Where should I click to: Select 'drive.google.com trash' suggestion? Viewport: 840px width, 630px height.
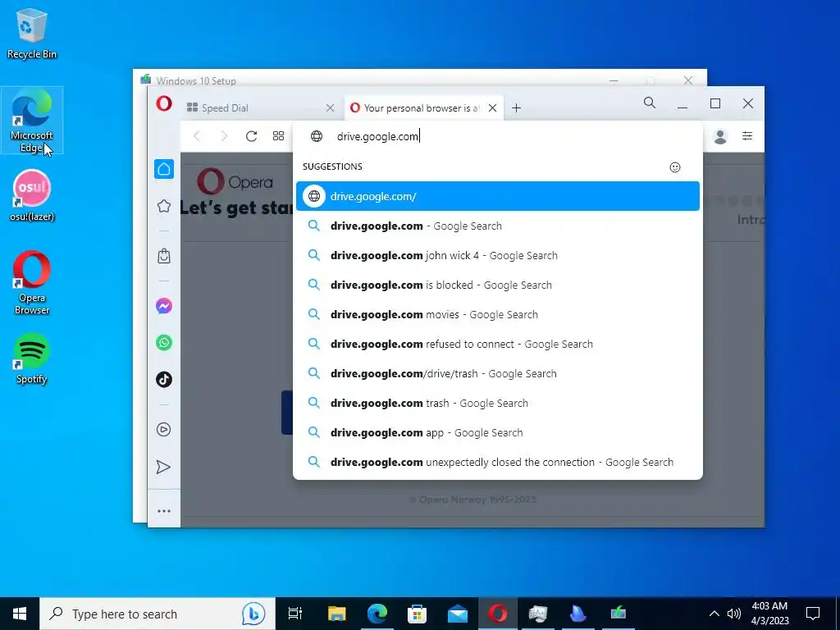(x=498, y=403)
